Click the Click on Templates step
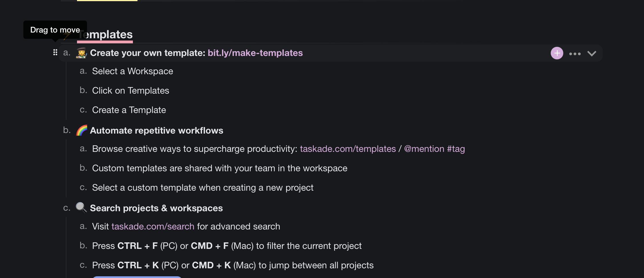This screenshot has width=644, height=278. coord(130,91)
